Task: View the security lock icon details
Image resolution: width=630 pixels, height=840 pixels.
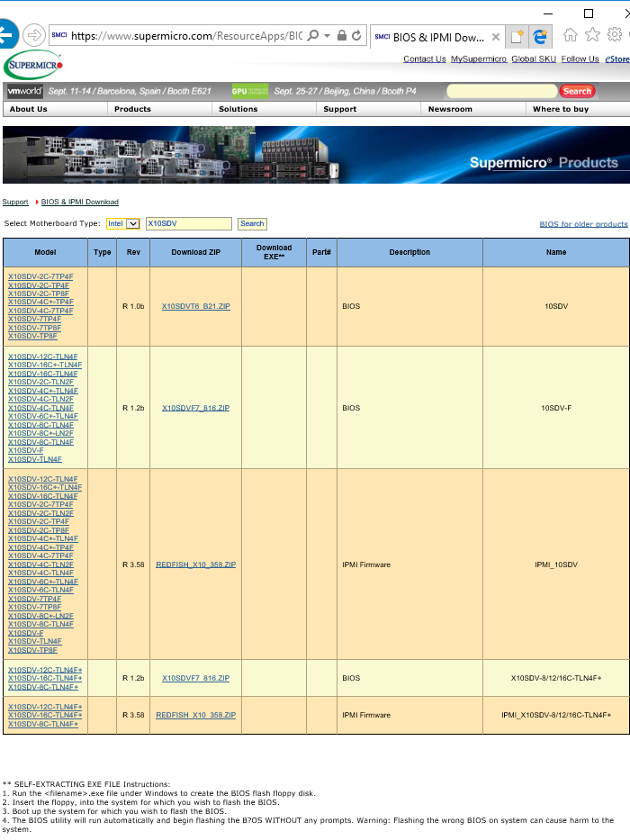Action: [x=342, y=35]
